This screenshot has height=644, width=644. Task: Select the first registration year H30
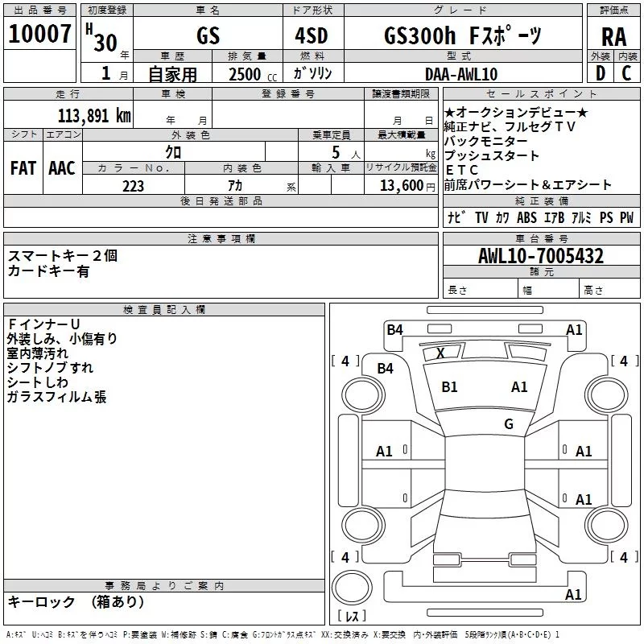tap(102, 38)
